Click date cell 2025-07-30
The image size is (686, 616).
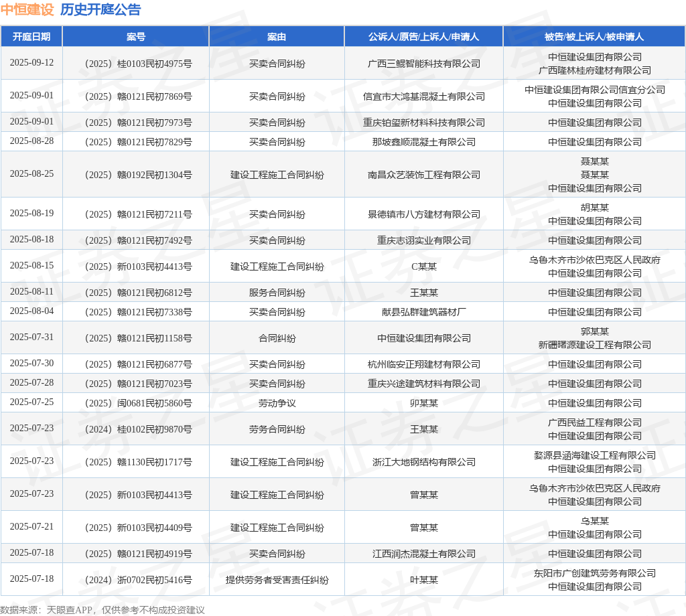coord(31,364)
